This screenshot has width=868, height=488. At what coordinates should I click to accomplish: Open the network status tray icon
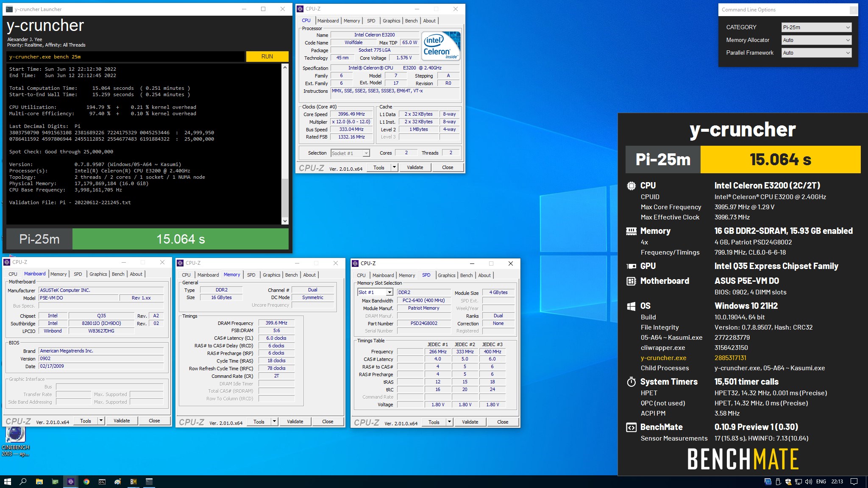798,482
